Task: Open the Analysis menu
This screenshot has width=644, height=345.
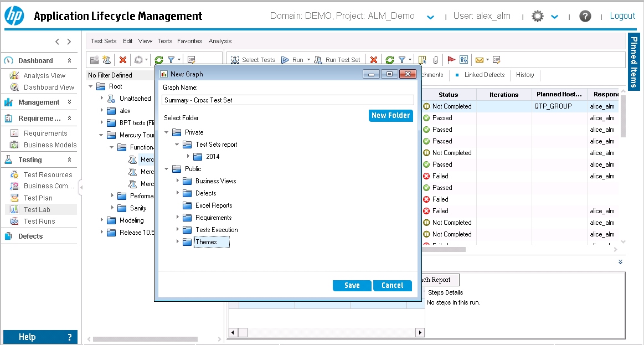Action: (x=220, y=41)
